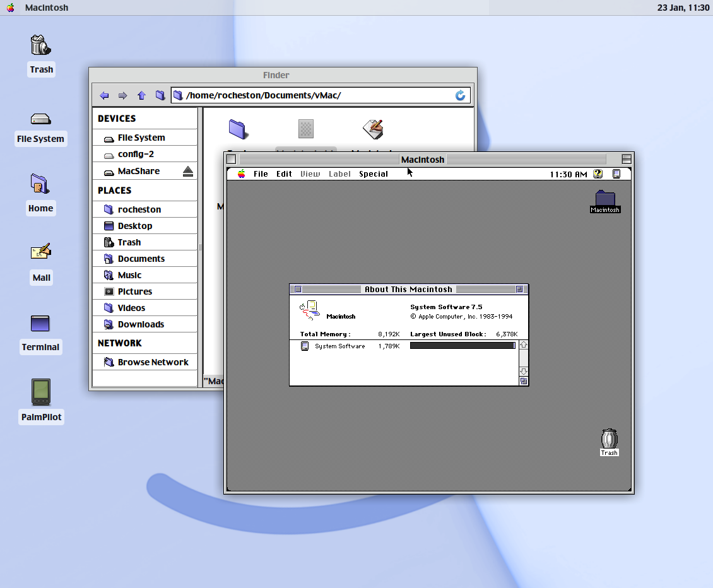Open the Macintosh panel menu at top
The image size is (713, 588).
[47, 8]
